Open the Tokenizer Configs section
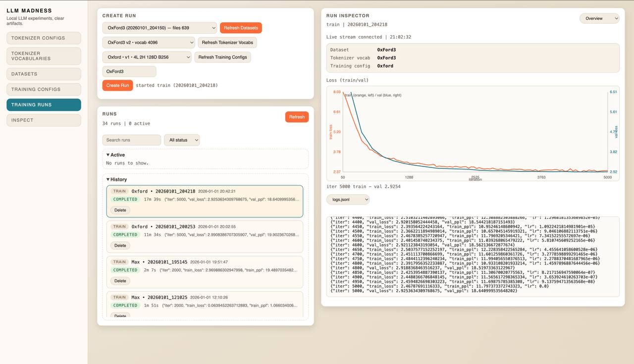 tap(44, 38)
